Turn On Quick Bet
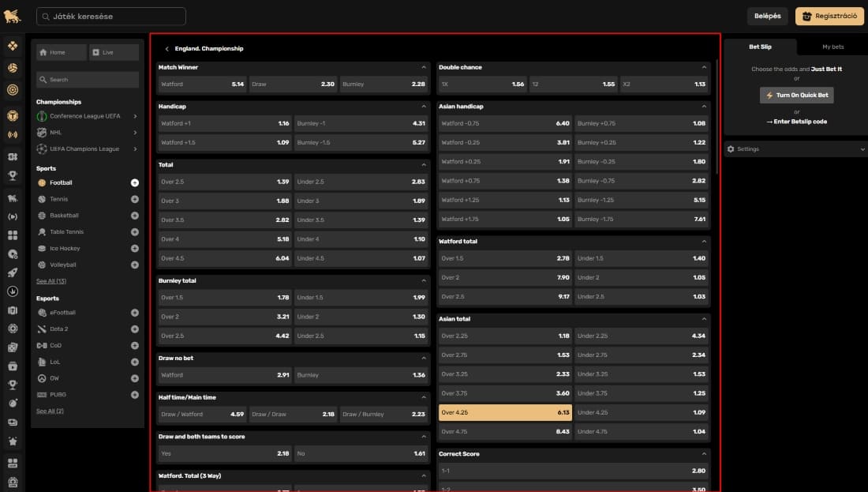868x492 pixels. (797, 96)
